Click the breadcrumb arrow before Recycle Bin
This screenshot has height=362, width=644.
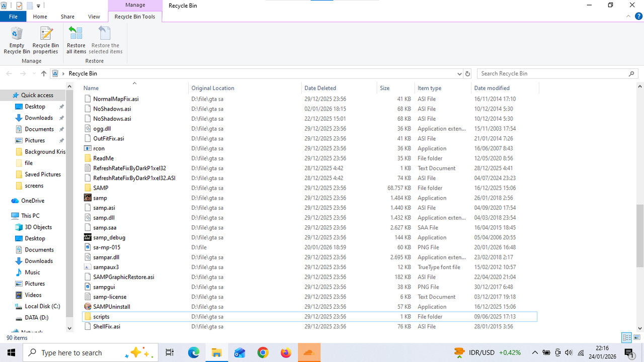63,73
